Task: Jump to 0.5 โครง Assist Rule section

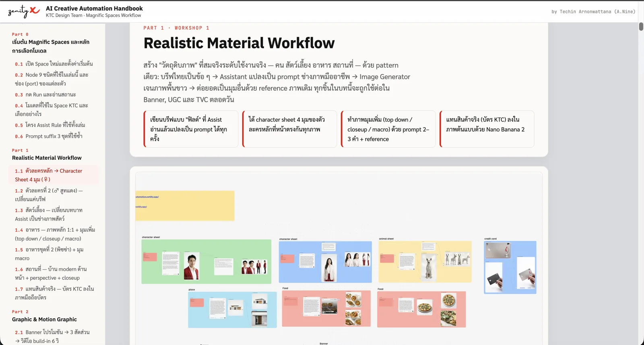Action: [x=50, y=125]
